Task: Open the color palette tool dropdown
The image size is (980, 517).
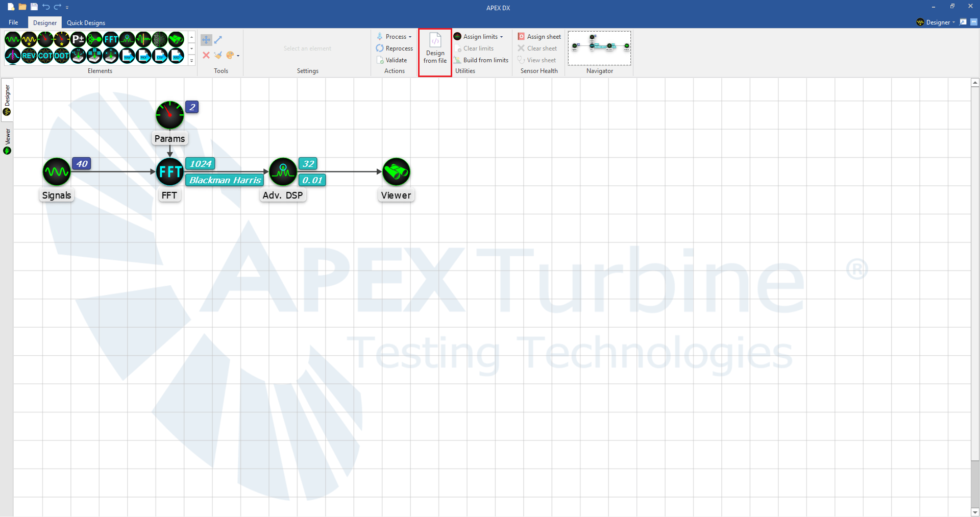Action: click(x=238, y=56)
